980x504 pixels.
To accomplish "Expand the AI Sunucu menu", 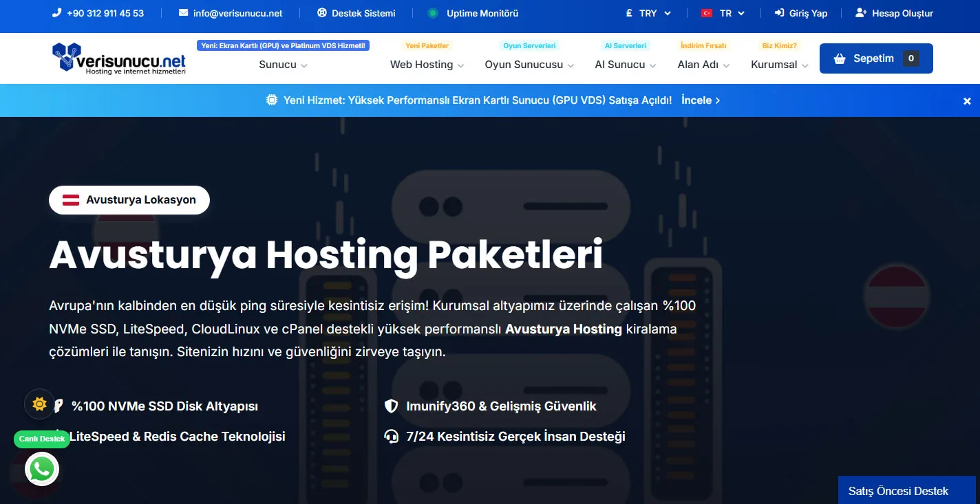I will pyautogui.click(x=626, y=65).
